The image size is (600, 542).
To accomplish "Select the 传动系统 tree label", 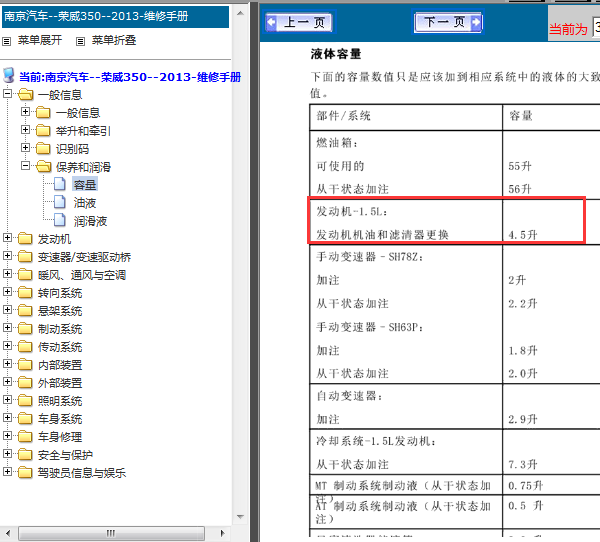I will [60, 347].
